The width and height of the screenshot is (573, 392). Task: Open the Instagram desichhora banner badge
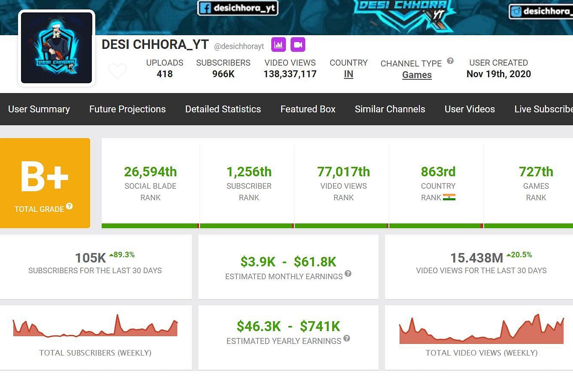pos(542,11)
